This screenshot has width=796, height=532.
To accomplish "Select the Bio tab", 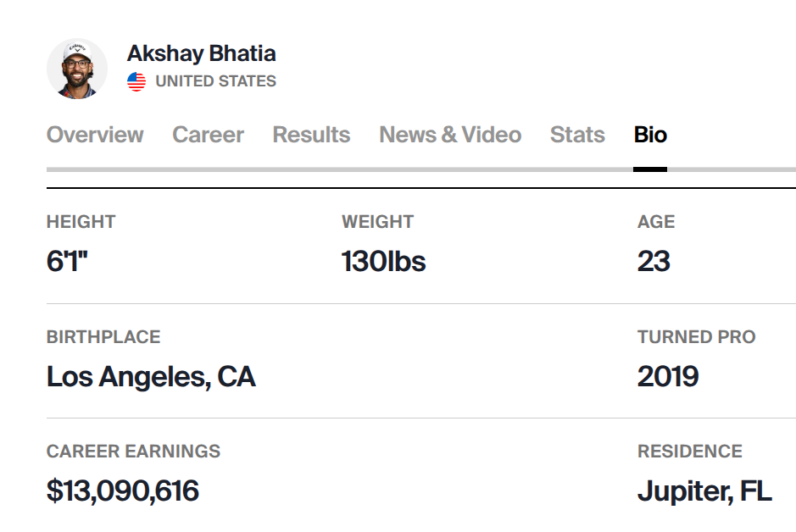I will pyautogui.click(x=650, y=135).
